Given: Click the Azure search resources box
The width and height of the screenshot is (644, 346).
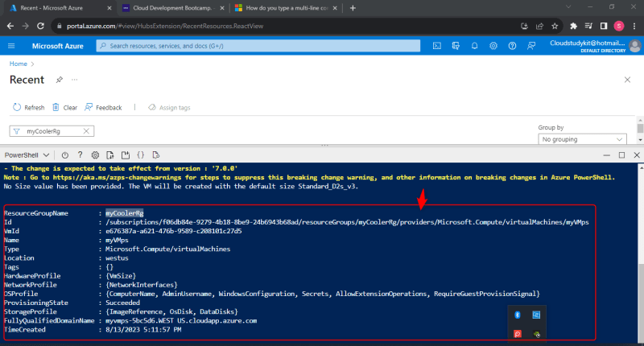Looking at the screenshot, I should 258,46.
